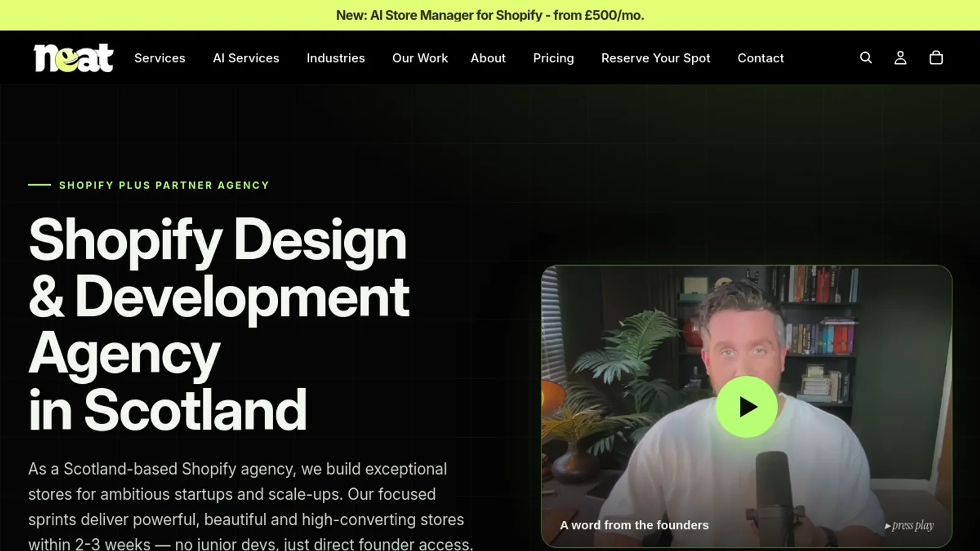This screenshot has height=551, width=980.
Task: Click the AI Store Manager announcement banner
Action: click(x=490, y=15)
